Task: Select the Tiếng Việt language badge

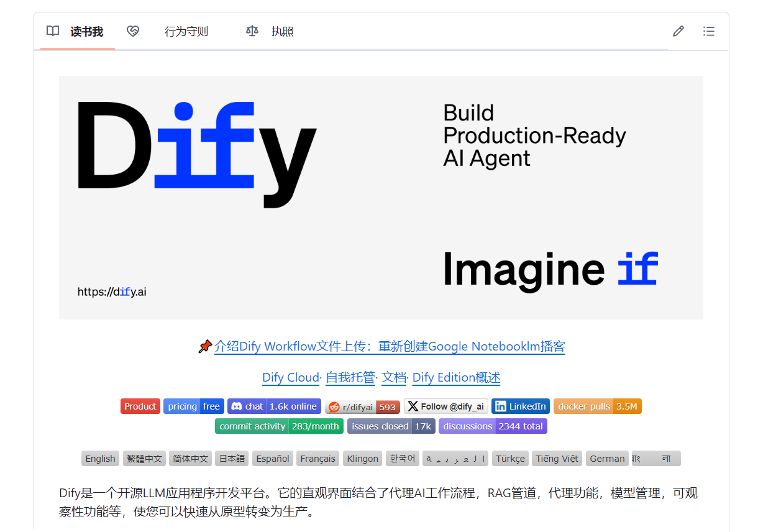Action: tap(557, 459)
